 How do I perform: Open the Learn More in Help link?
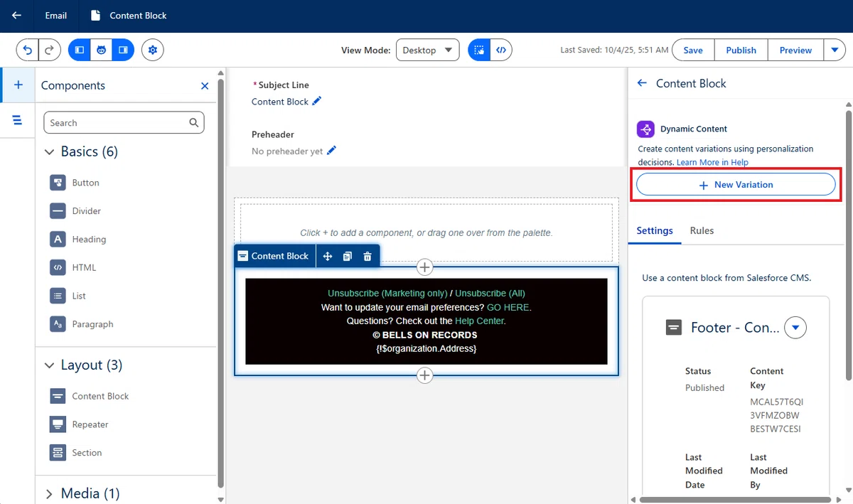712,162
